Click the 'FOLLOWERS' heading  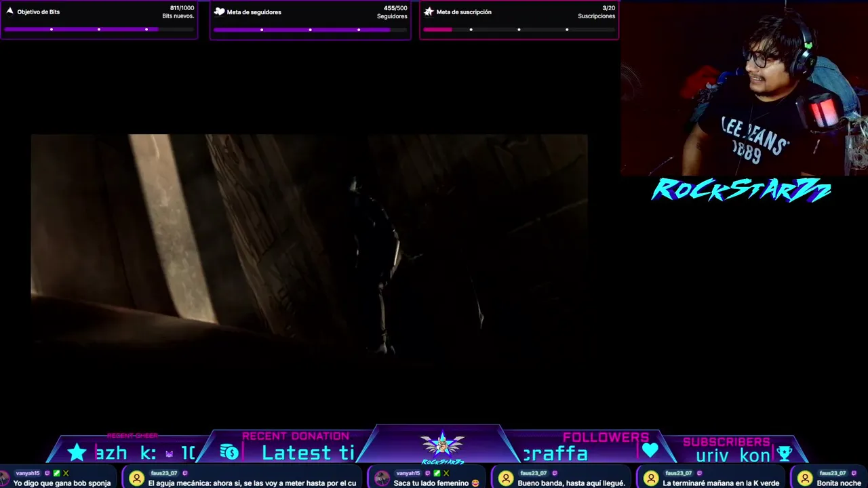pyautogui.click(x=606, y=438)
